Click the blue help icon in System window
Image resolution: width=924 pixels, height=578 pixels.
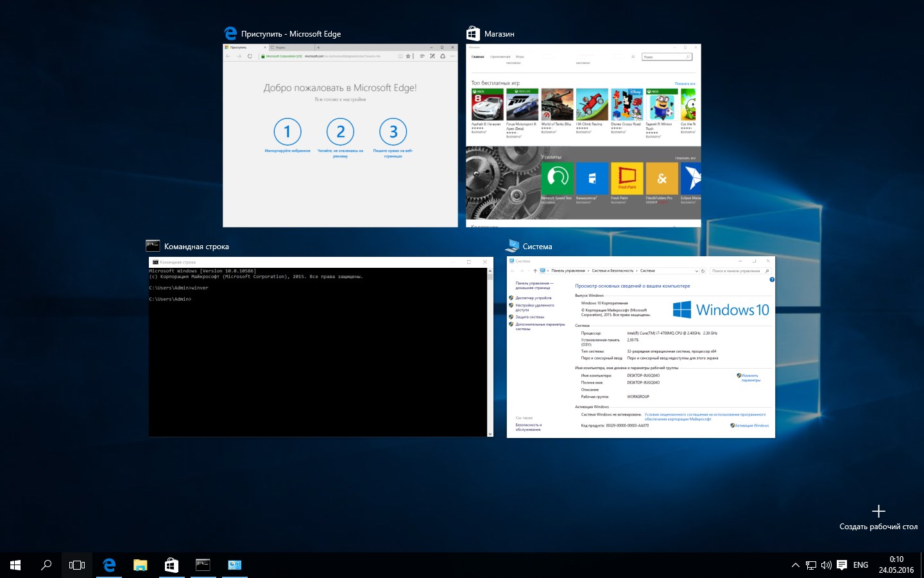click(x=772, y=279)
